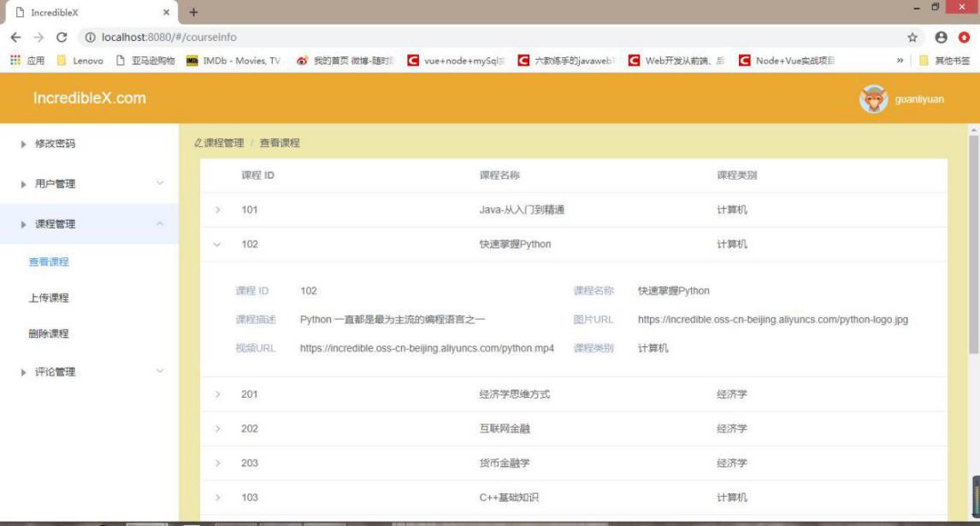The image size is (980, 526).
Task: Collapse the expanded course row 102
Action: tap(217, 245)
